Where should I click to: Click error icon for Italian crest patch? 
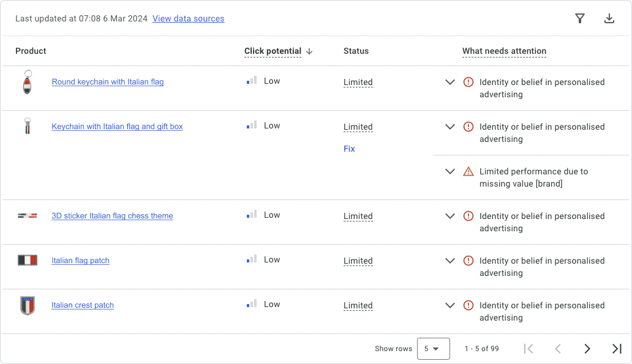[x=468, y=305]
